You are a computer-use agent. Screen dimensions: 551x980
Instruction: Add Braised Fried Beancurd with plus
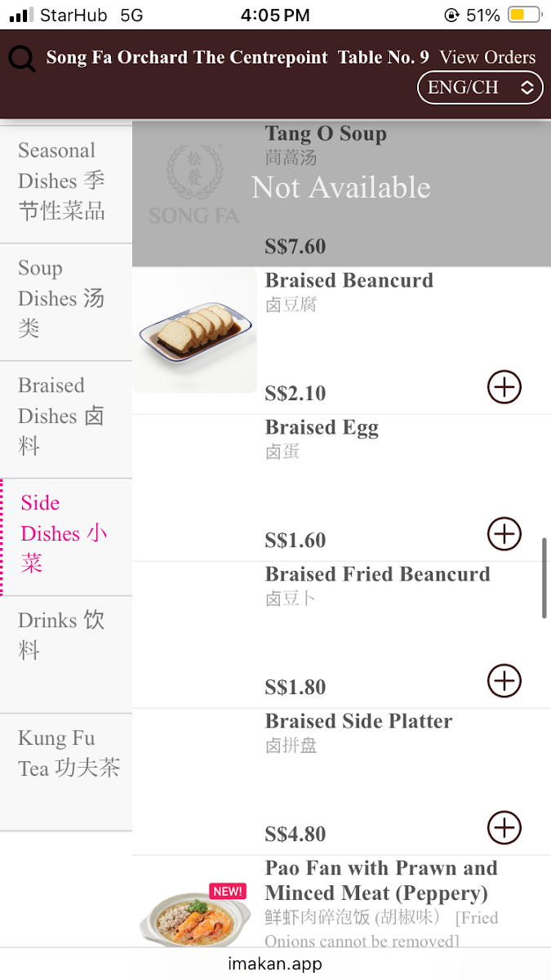pyautogui.click(x=504, y=681)
